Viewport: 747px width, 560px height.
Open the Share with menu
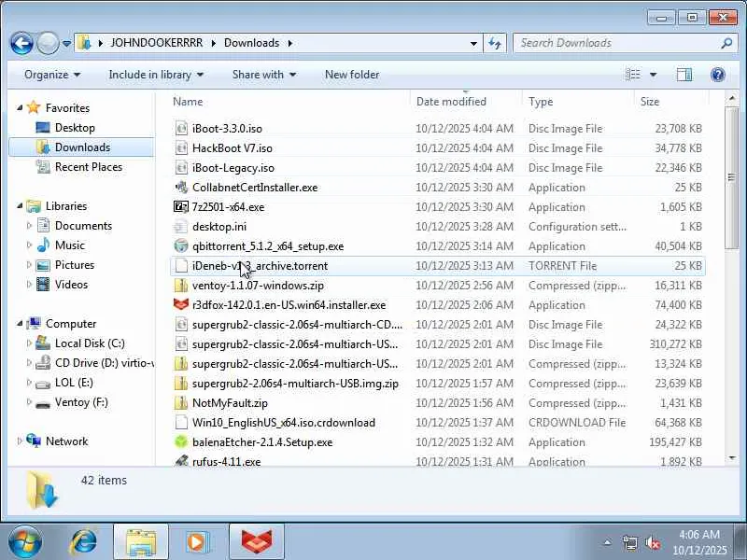click(264, 75)
